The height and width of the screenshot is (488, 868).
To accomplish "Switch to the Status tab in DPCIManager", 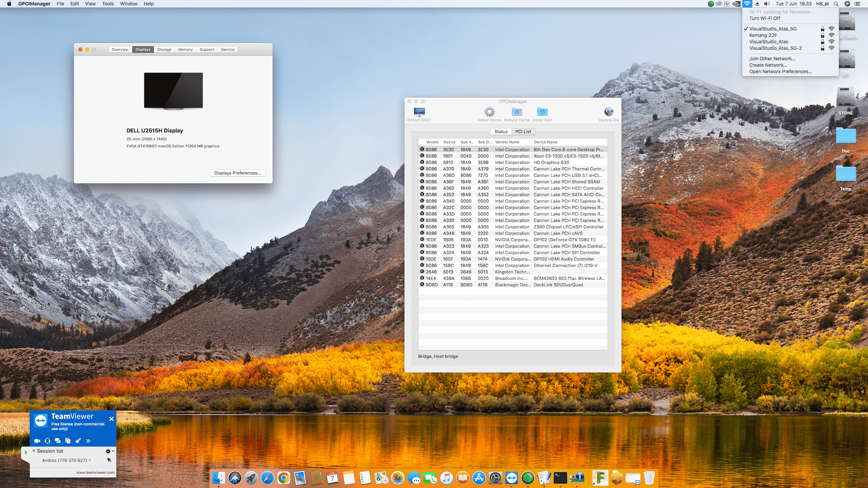I will coord(501,131).
